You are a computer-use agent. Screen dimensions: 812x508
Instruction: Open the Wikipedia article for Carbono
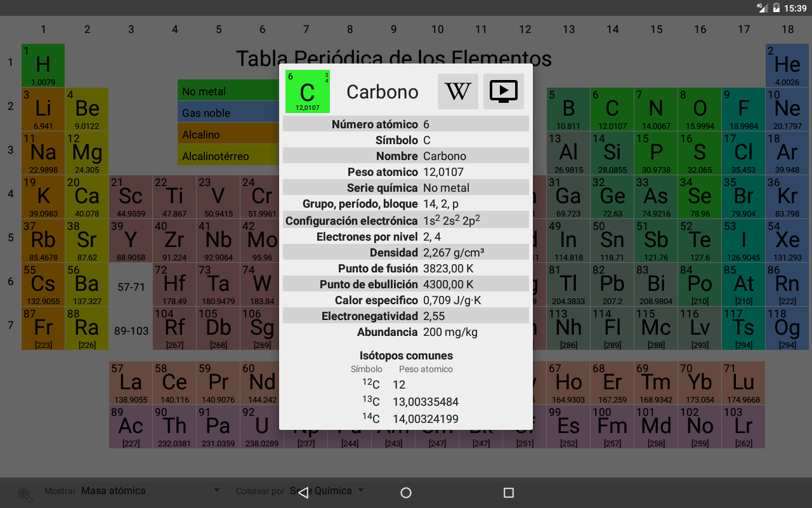pos(457,91)
